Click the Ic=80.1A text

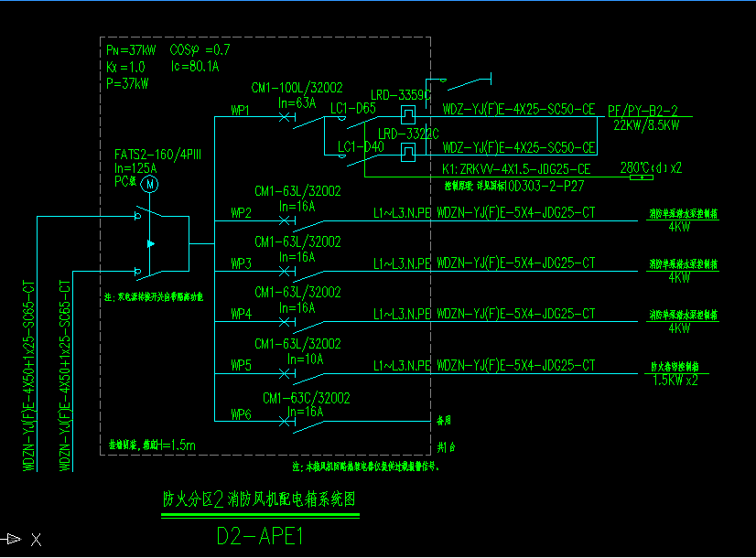(x=195, y=66)
